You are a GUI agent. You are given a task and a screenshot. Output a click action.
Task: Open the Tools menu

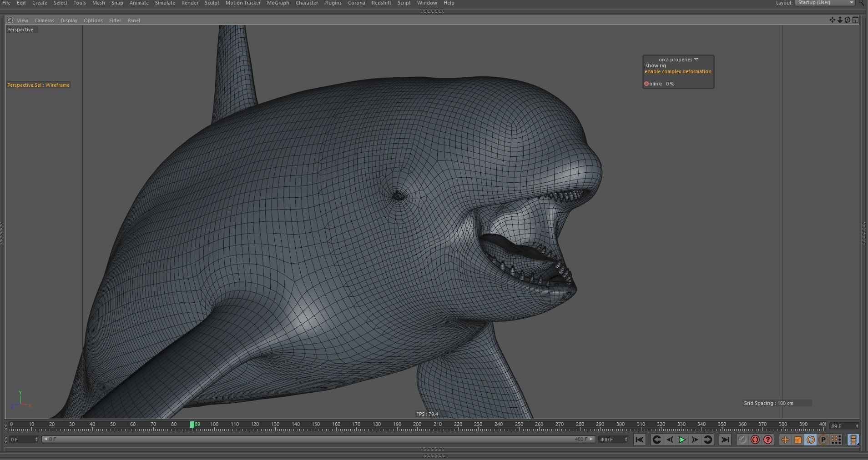(80, 3)
